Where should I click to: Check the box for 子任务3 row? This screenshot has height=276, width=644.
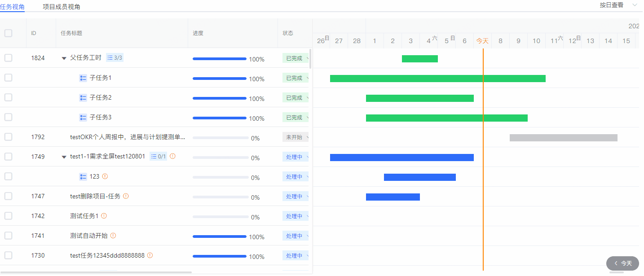click(8, 117)
